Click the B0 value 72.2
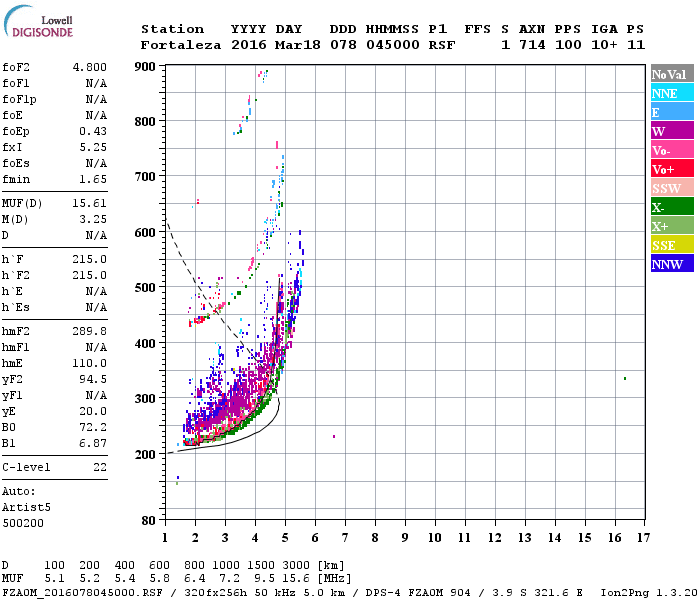This screenshot has height=600, width=700. (x=93, y=427)
